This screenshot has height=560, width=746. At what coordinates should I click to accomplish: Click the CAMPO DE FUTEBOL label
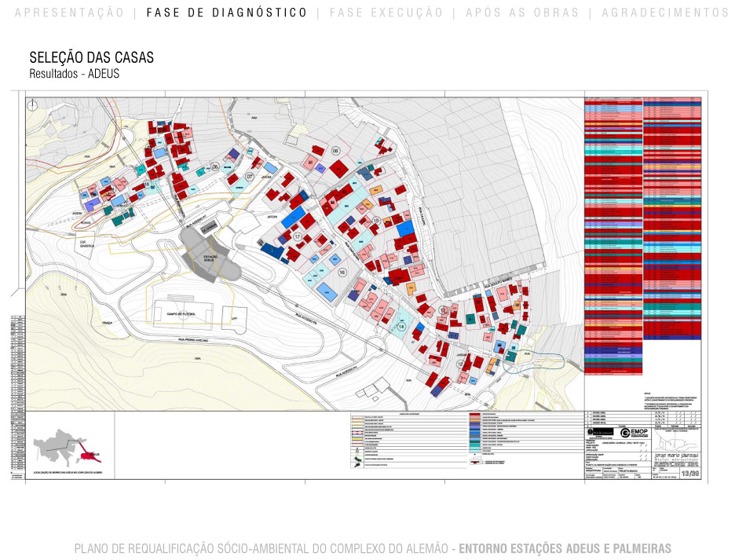[181, 314]
